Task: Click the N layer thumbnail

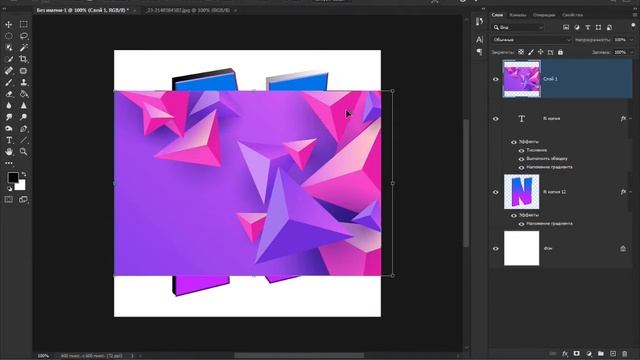Action: point(521,192)
